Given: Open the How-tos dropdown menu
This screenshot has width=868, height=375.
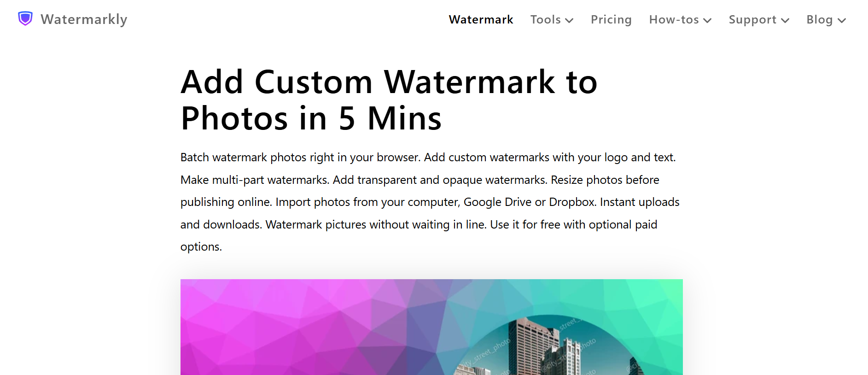Looking at the screenshot, I should tap(674, 19).
